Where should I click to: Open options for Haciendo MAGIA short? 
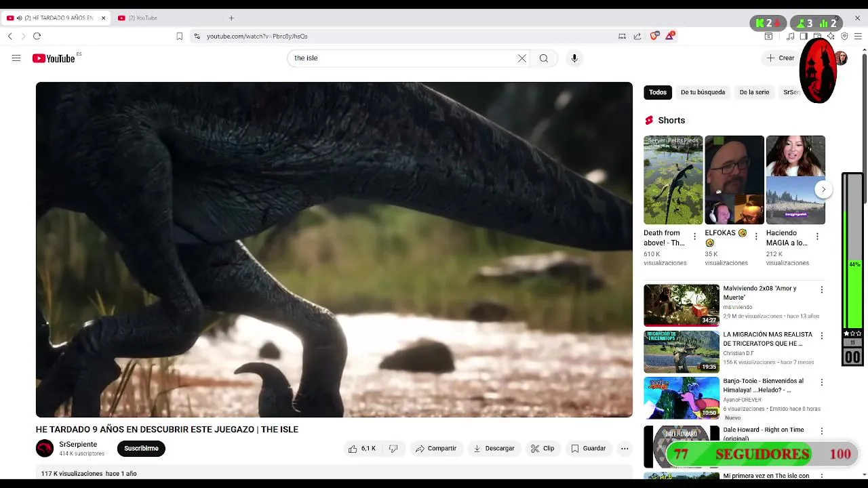coord(817,237)
